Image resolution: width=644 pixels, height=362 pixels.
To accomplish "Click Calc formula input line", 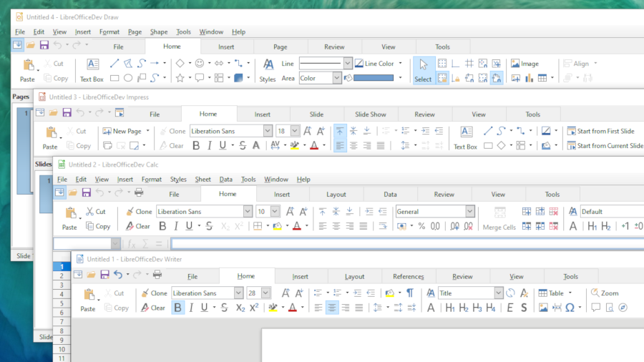I will click(x=407, y=244).
